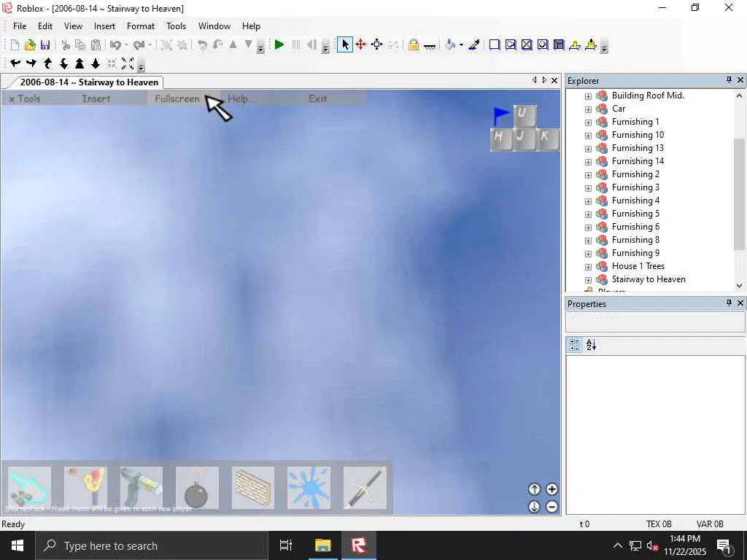Select the Stairway to Heaven document tab

click(88, 82)
